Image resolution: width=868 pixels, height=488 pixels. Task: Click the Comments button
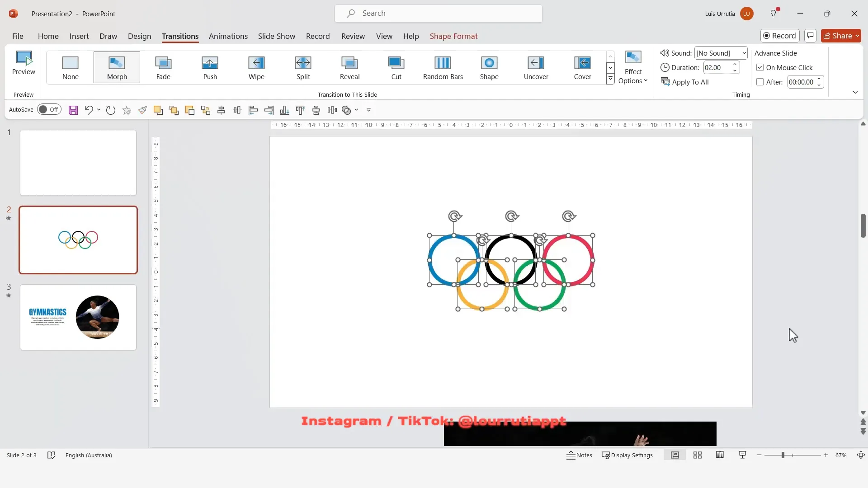pyautogui.click(x=810, y=36)
